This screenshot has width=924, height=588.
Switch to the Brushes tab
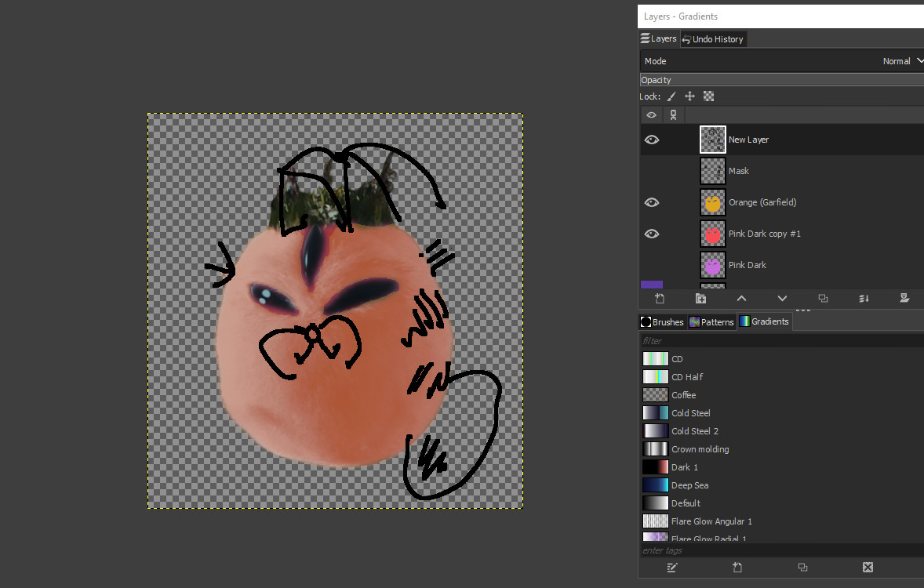662,321
